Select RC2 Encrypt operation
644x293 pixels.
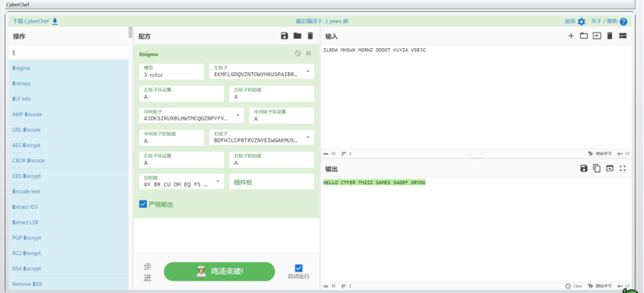pyautogui.click(x=68, y=253)
